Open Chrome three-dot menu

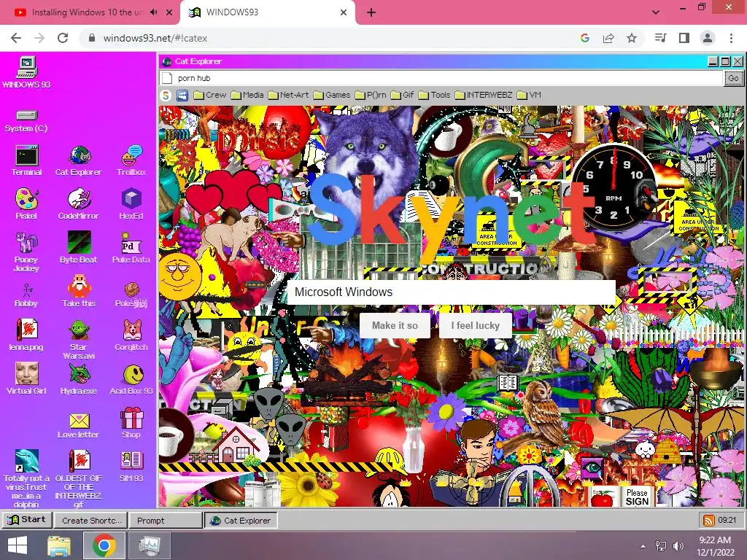(731, 38)
